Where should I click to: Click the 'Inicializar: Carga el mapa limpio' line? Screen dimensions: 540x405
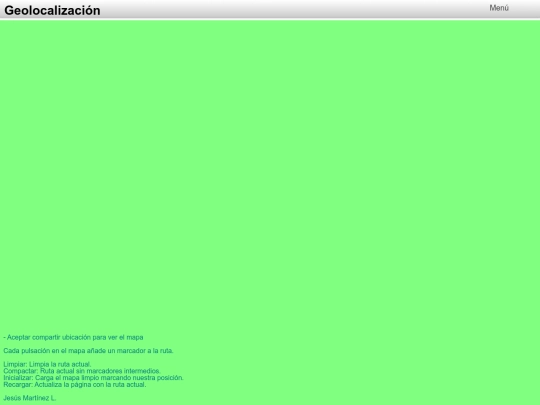pyautogui.click(x=93, y=378)
